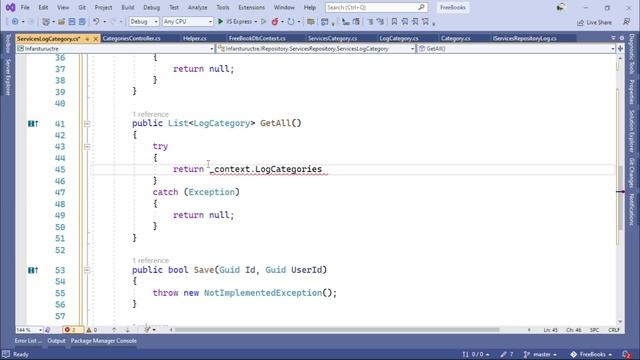
Task: Open the Project menu
Action: (x=103, y=7)
